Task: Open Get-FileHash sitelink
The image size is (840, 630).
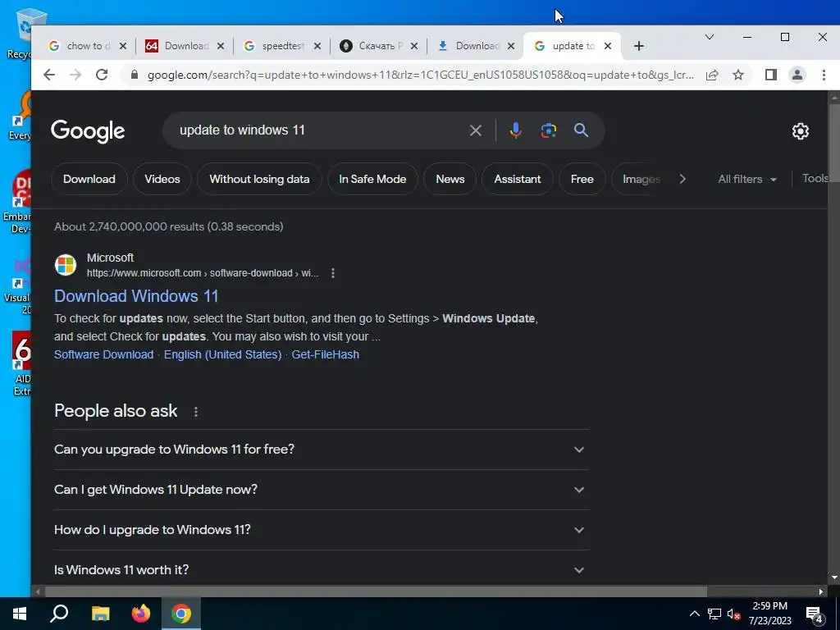Action: [325, 354]
